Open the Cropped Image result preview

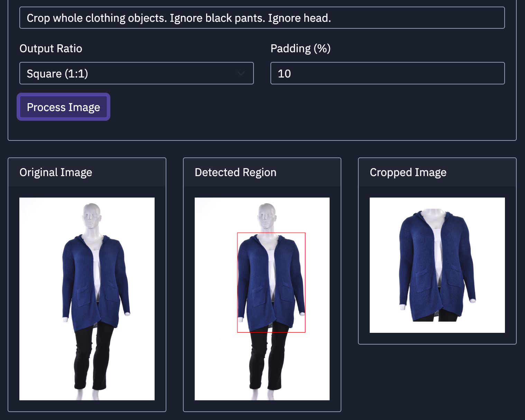pos(437,265)
